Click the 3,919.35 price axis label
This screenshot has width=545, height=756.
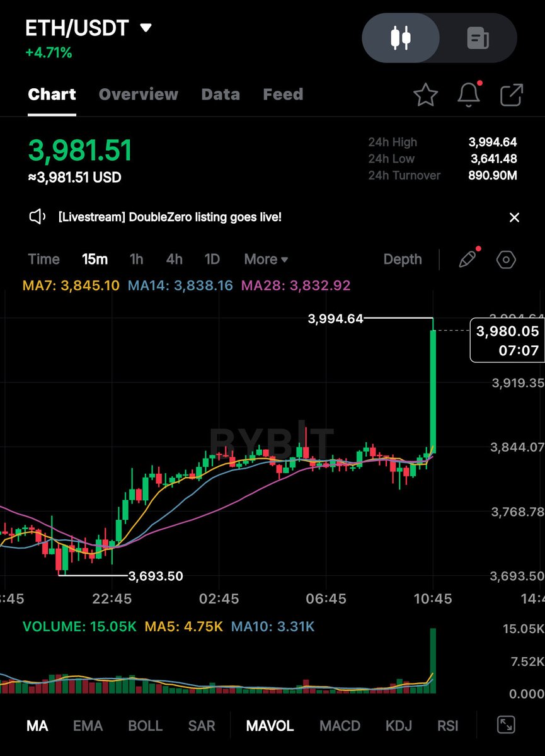pos(517,382)
